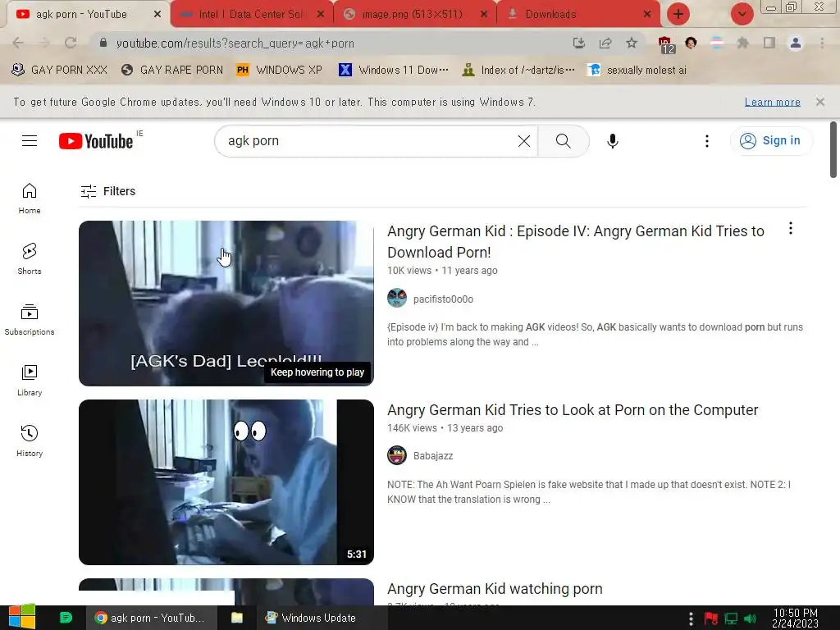Screen dimensions: 840x630
Task: Open the YouTube guide hamburger menu
Action: [30, 141]
